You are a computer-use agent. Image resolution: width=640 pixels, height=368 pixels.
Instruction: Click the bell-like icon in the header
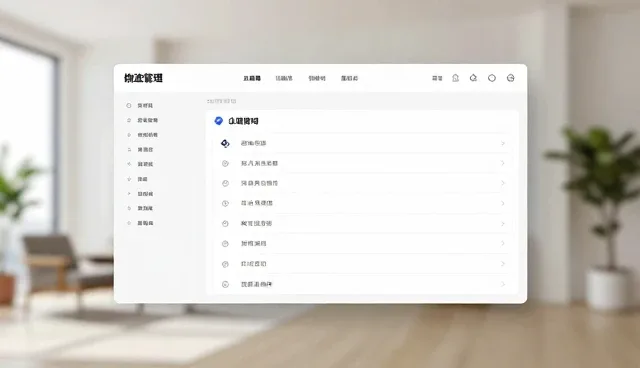(456, 78)
